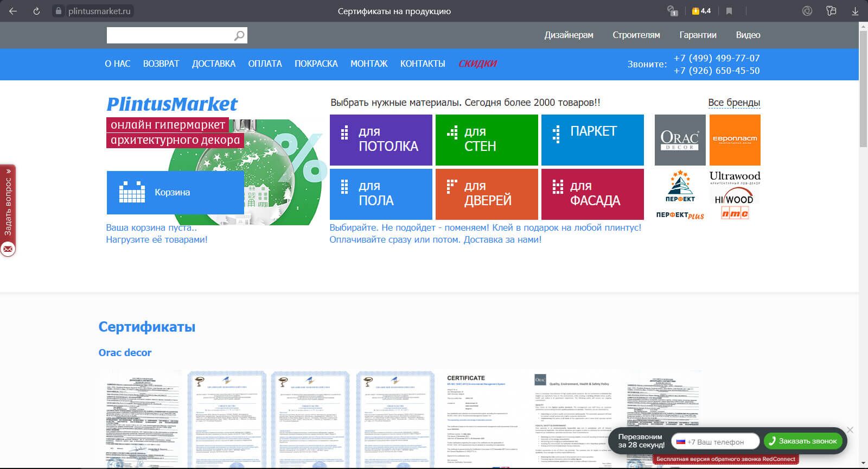Close the callback widget popup
The height and width of the screenshot is (469, 868).
[850, 430]
